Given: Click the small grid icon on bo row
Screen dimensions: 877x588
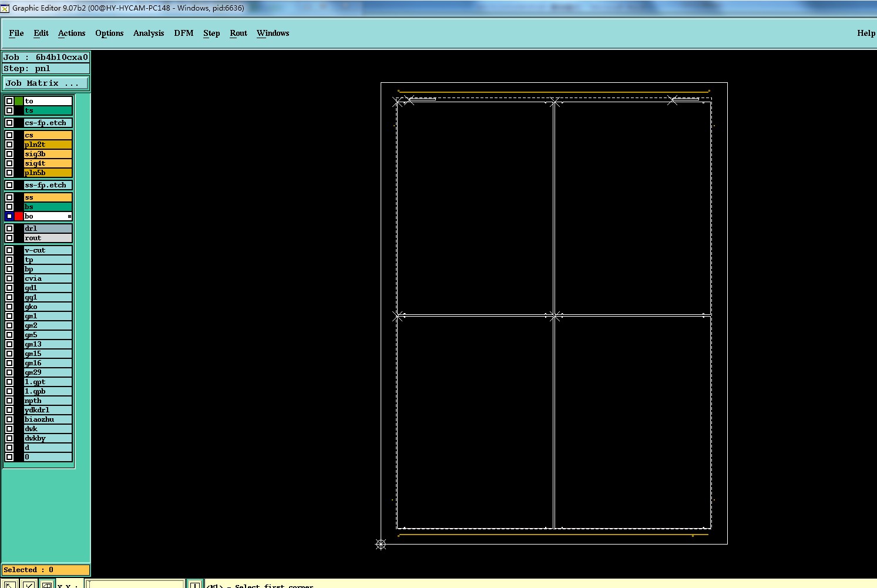Looking at the screenshot, I should (69, 217).
